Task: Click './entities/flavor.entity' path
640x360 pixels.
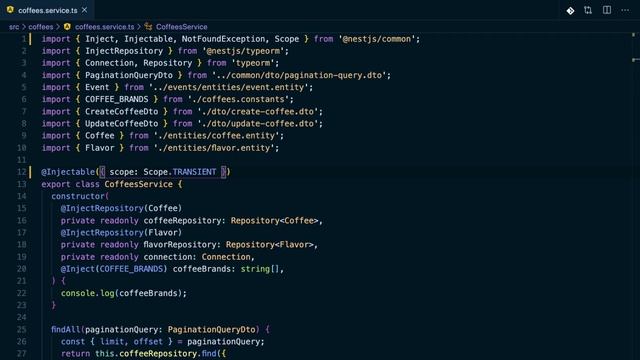Action: pyautogui.click(x=214, y=148)
